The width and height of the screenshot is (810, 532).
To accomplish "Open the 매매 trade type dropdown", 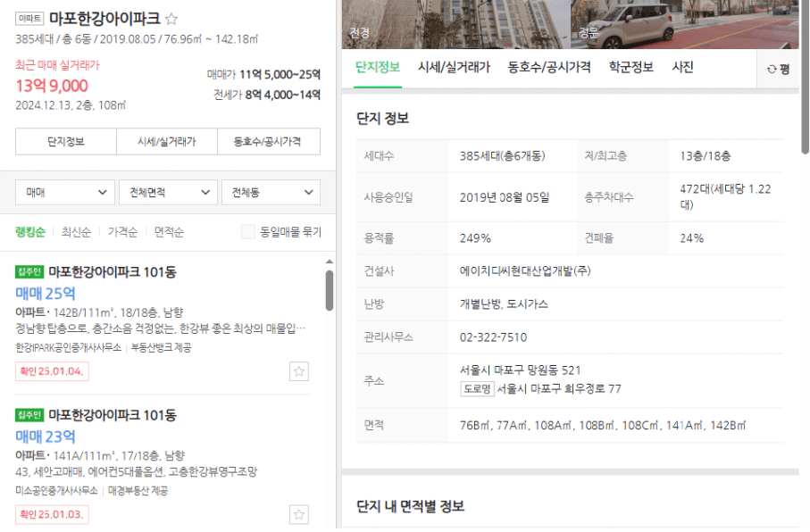I will (x=65, y=192).
